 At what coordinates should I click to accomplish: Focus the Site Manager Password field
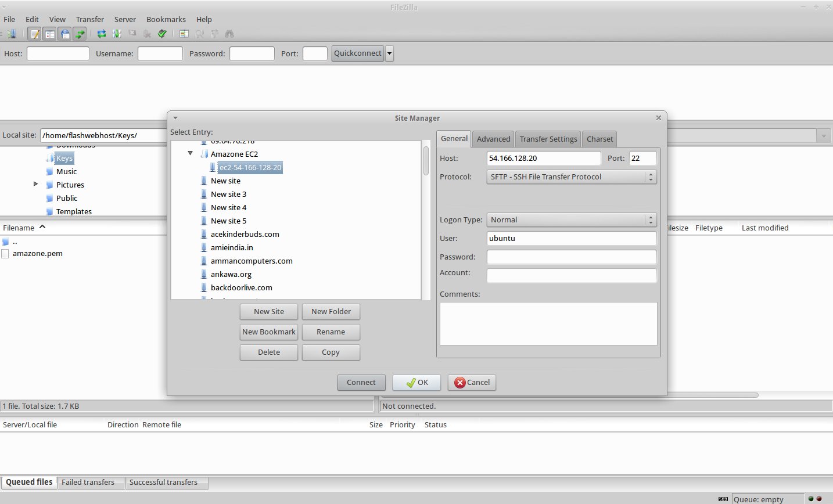[572, 257]
